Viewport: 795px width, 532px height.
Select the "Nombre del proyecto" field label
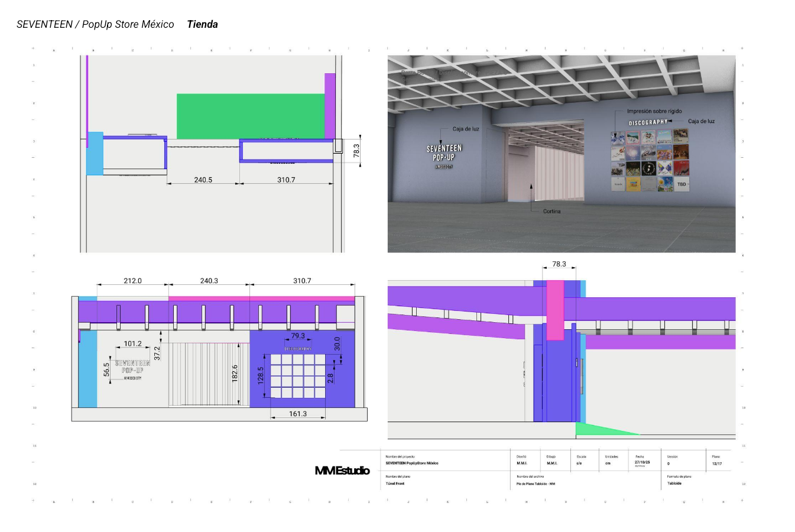tap(400, 456)
